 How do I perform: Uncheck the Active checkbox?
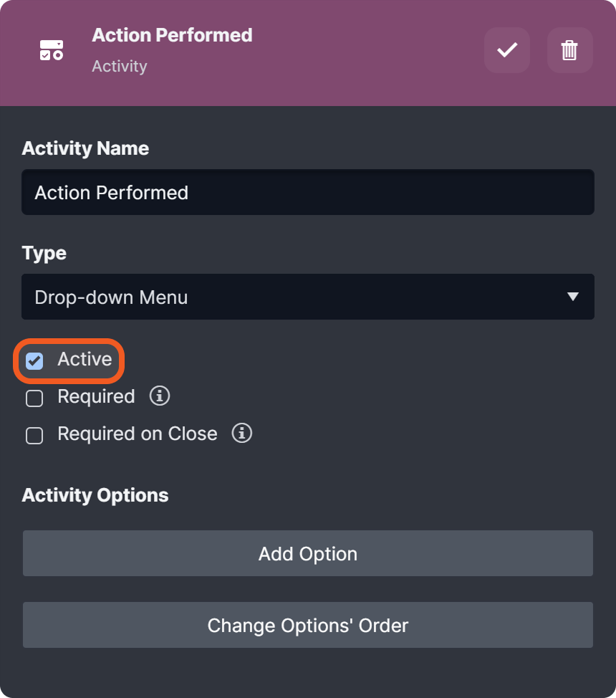pyautogui.click(x=34, y=360)
